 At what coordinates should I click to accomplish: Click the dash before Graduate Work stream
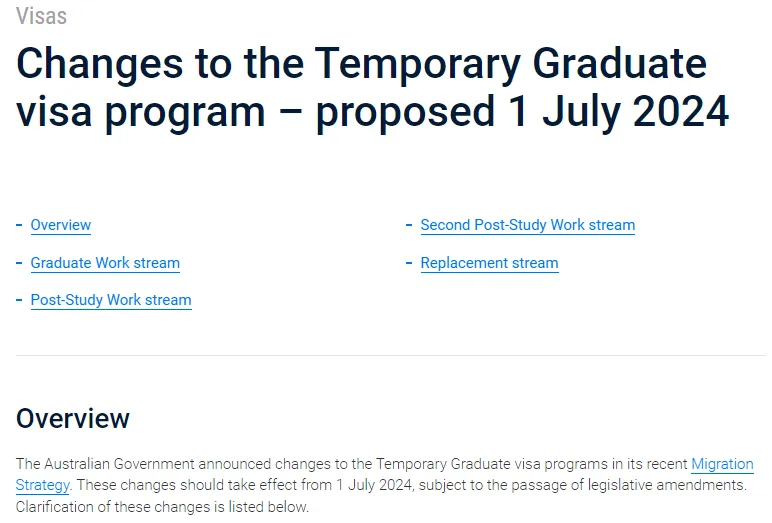pos(19,263)
